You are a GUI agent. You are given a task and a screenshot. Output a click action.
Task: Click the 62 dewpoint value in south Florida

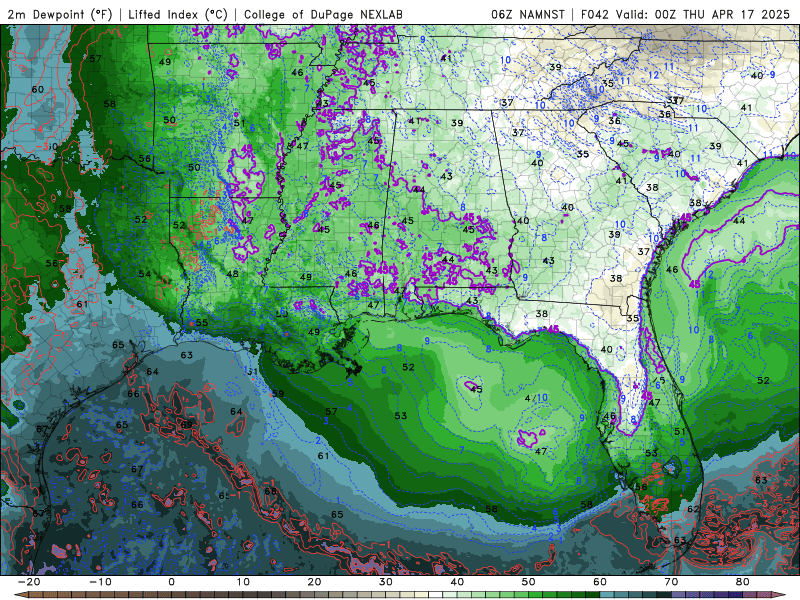pyautogui.click(x=693, y=509)
